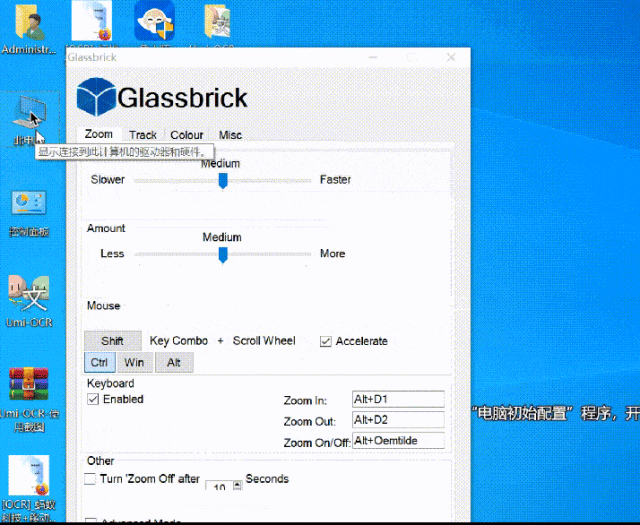Open the Control Panel desktop icon
Image resolution: width=640 pixels, height=525 pixels.
(x=29, y=212)
